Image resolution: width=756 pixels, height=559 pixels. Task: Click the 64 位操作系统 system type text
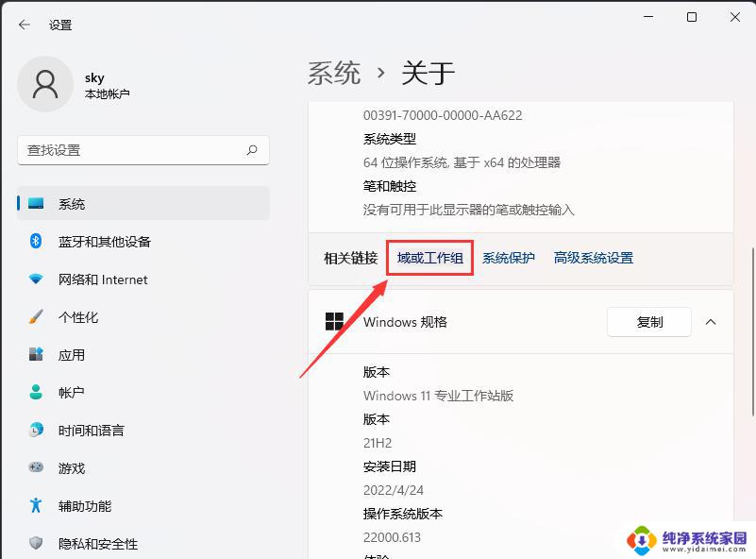tap(462, 162)
